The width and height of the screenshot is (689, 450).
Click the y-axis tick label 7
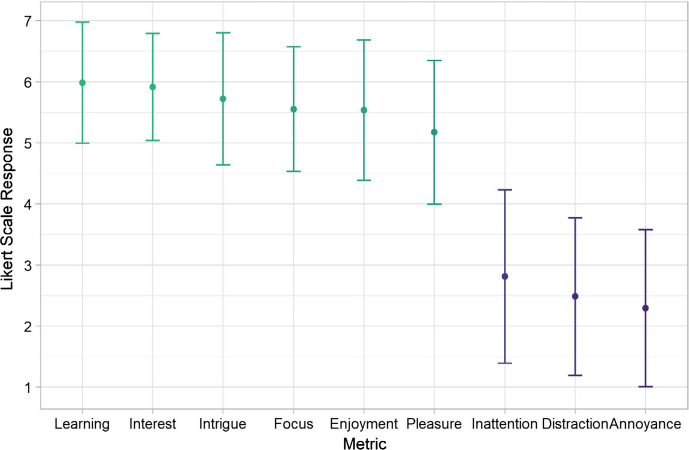pyautogui.click(x=28, y=21)
